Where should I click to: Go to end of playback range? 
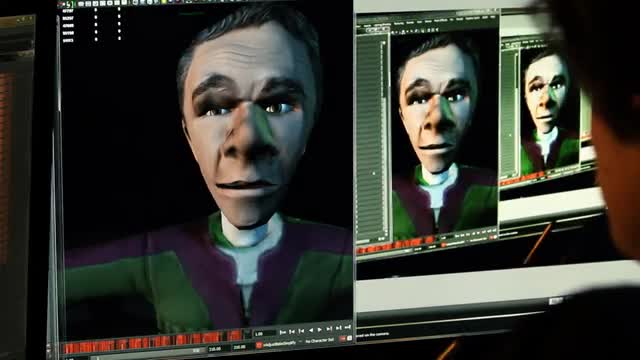point(348,327)
